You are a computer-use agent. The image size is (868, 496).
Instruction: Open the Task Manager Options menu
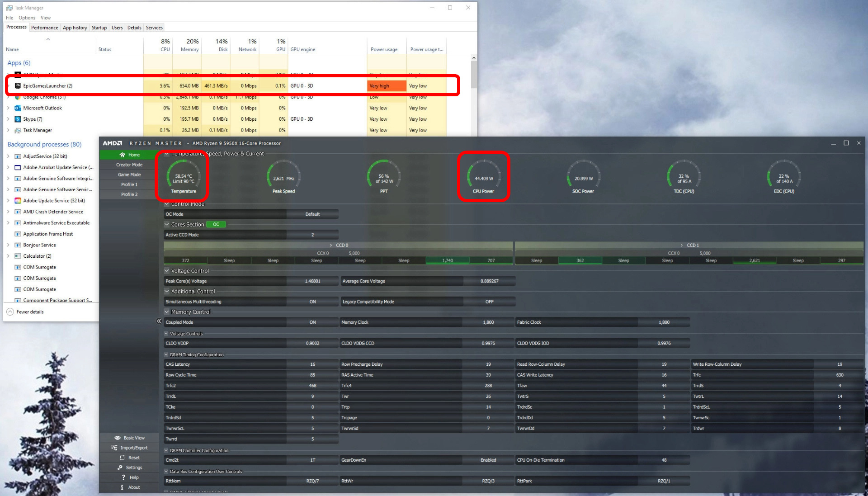tap(27, 18)
